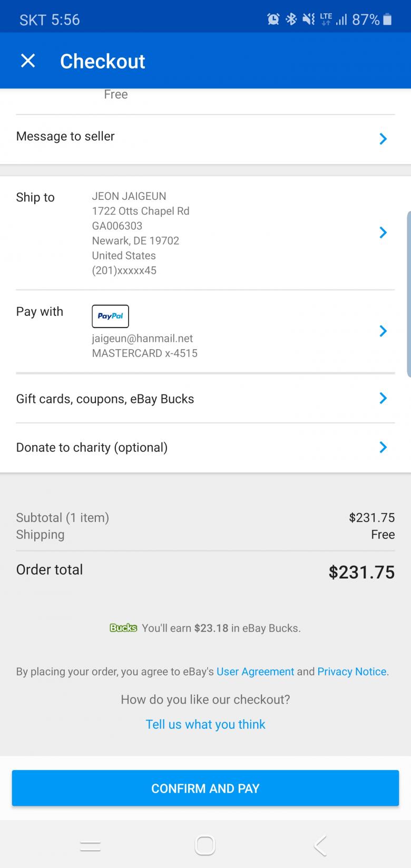411x868 pixels.
Task: Tap the muted sound status icon
Action: point(308,20)
